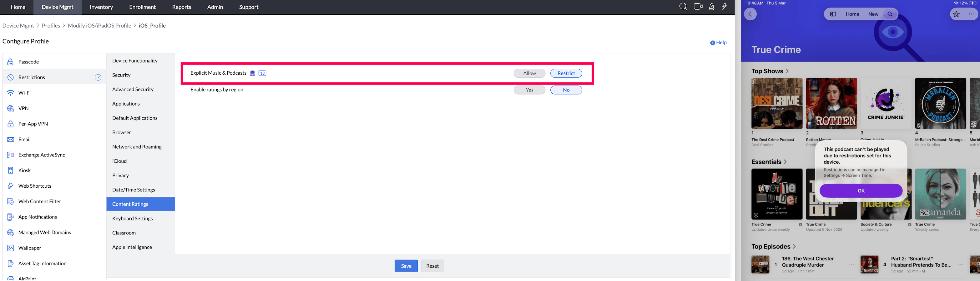Expand the Top Episodes section chevron
Viewport: 980px width, 281px height.
(x=794, y=247)
